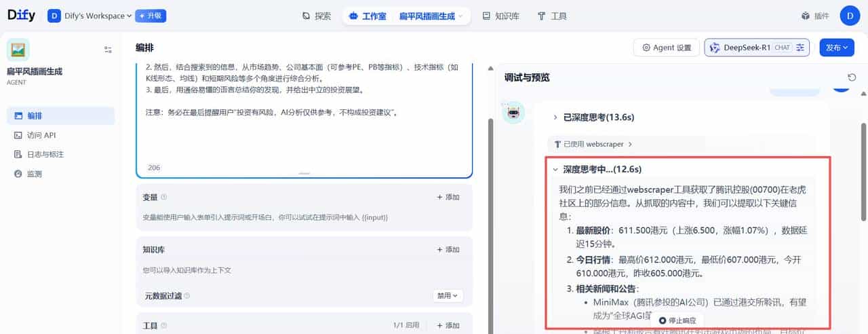Open the DeepSeek-R1 CHAT model selector

[x=757, y=48]
